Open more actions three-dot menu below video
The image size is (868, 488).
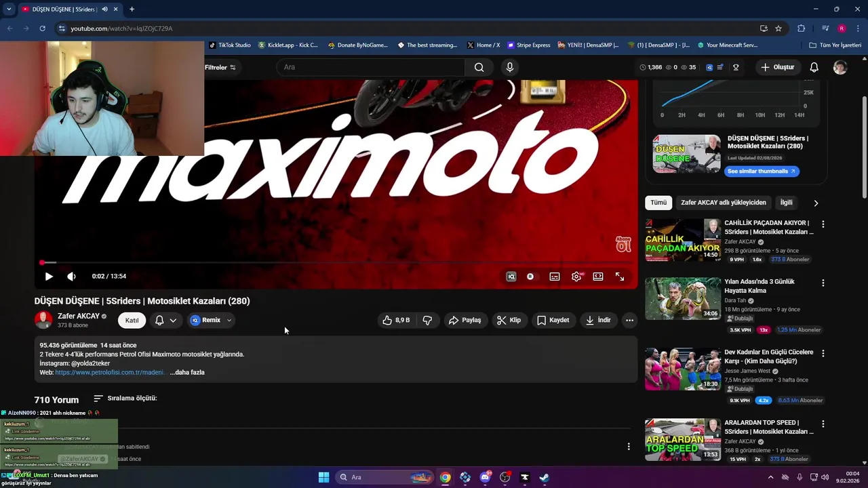tap(629, 320)
